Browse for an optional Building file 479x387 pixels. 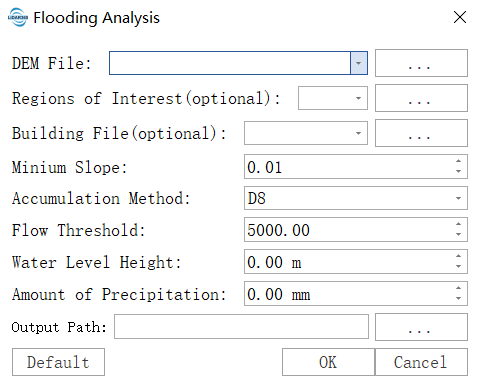pyautogui.click(x=421, y=133)
